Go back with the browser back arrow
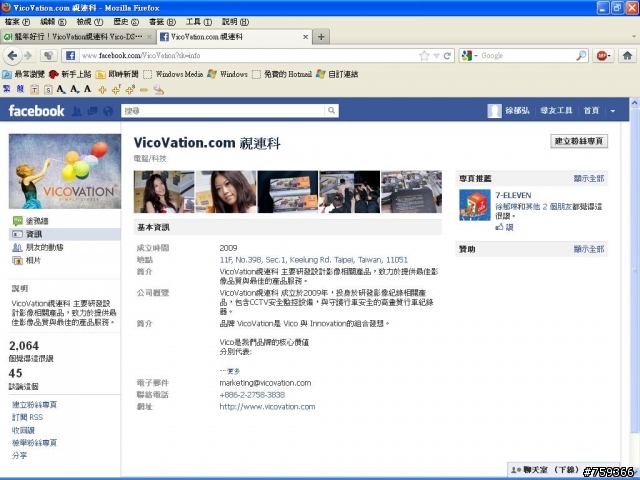640x480 pixels. [12, 56]
